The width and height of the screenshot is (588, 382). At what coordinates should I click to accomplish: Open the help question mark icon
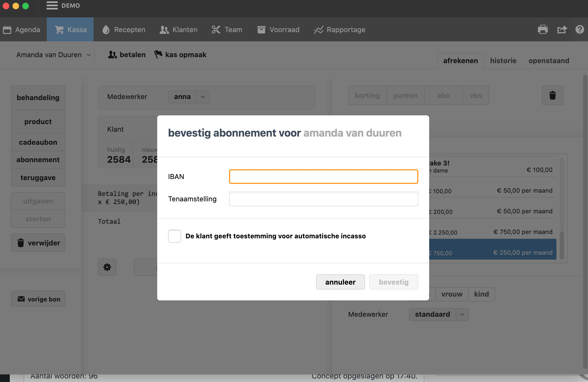pyautogui.click(x=580, y=29)
